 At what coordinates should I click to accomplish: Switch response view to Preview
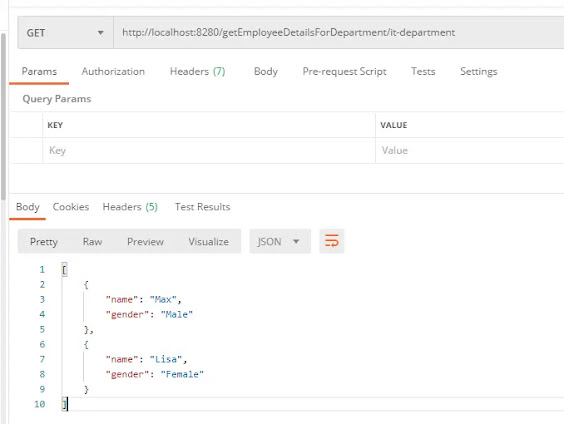coord(145,241)
